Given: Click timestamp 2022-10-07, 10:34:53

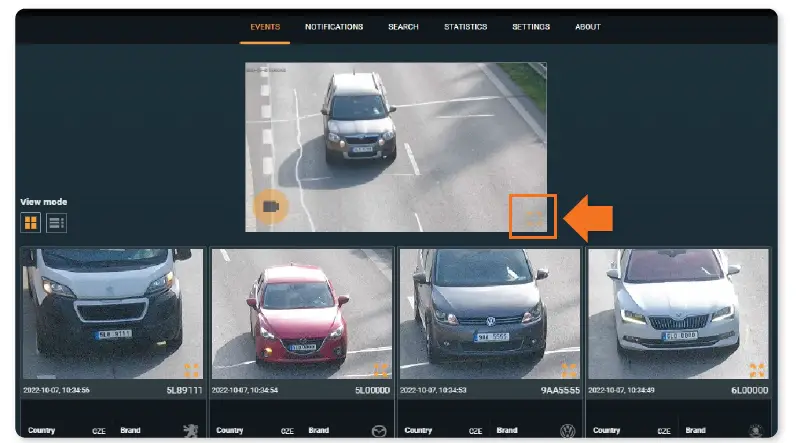Looking at the screenshot, I should 433,390.
